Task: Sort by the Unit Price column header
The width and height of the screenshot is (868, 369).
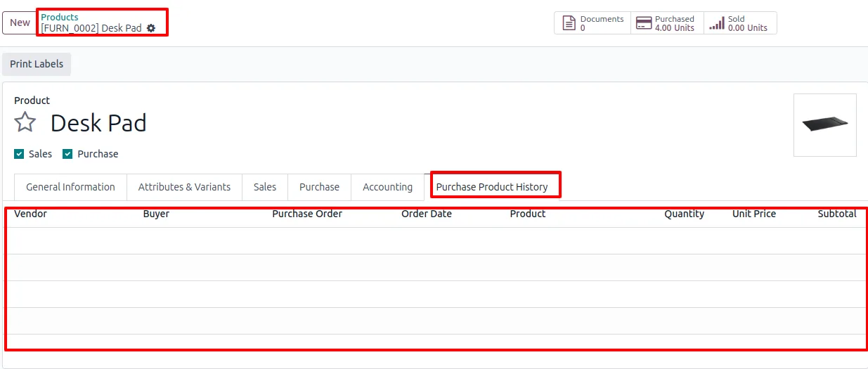Action: click(x=754, y=214)
